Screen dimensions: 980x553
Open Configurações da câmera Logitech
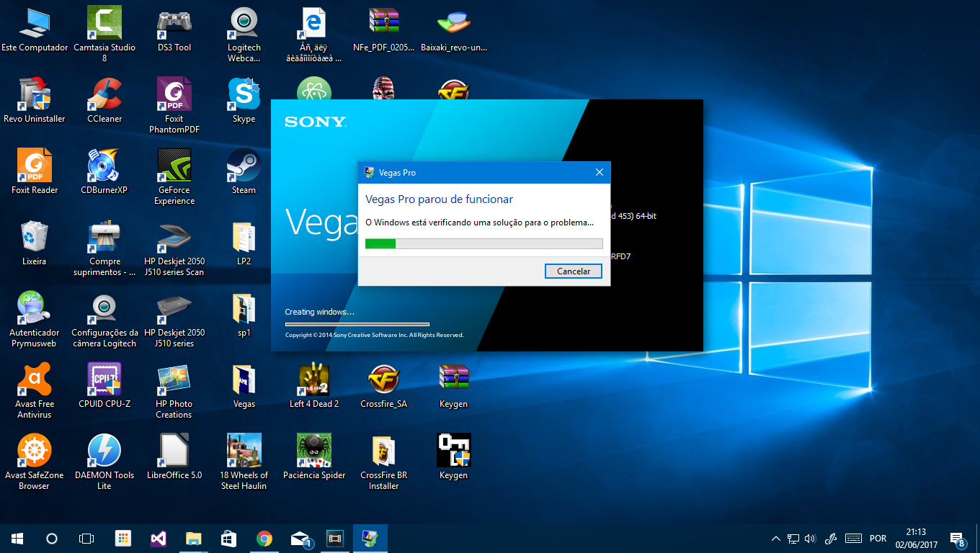pyautogui.click(x=104, y=320)
